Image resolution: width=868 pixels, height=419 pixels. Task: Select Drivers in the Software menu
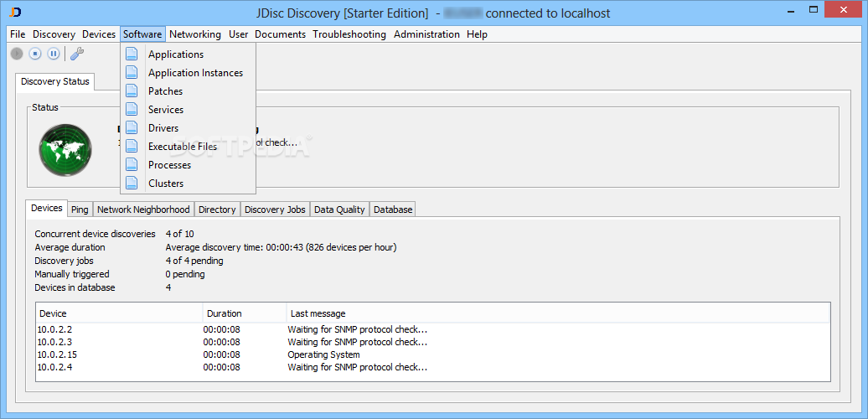point(188,128)
